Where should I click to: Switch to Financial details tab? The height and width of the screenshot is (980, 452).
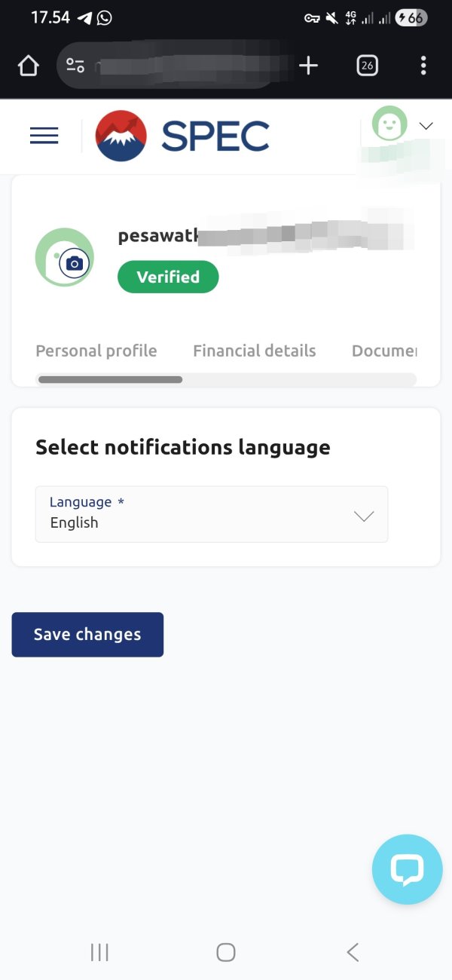click(x=254, y=351)
